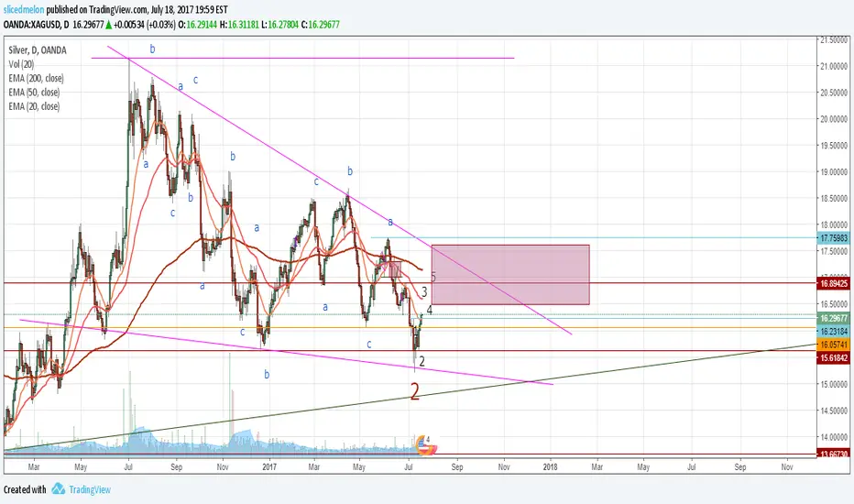Viewport: 854px width, 504px height.
Task: Select the Silver, D, OANDA legend title
Action: coord(38,50)
